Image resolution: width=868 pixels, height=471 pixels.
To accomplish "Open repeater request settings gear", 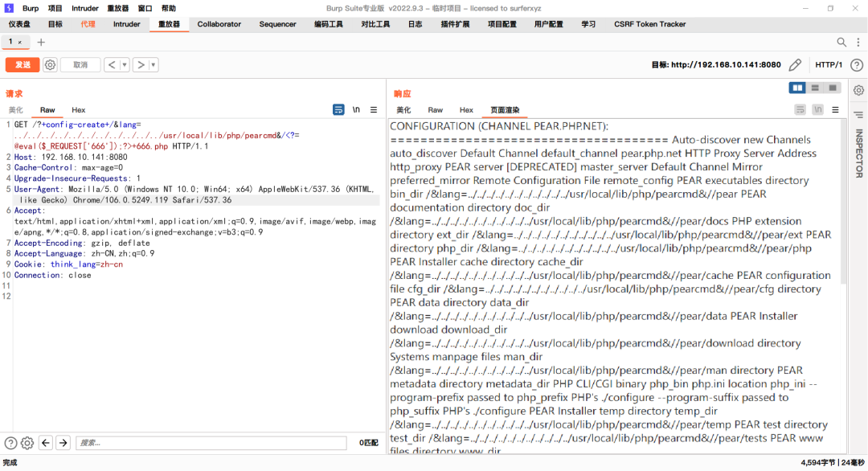I will tap(50, 65).
